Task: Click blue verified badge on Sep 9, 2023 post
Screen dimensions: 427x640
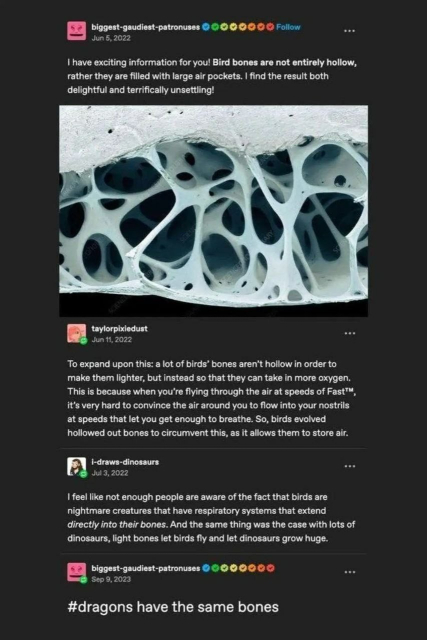Action: pos(206,568)
